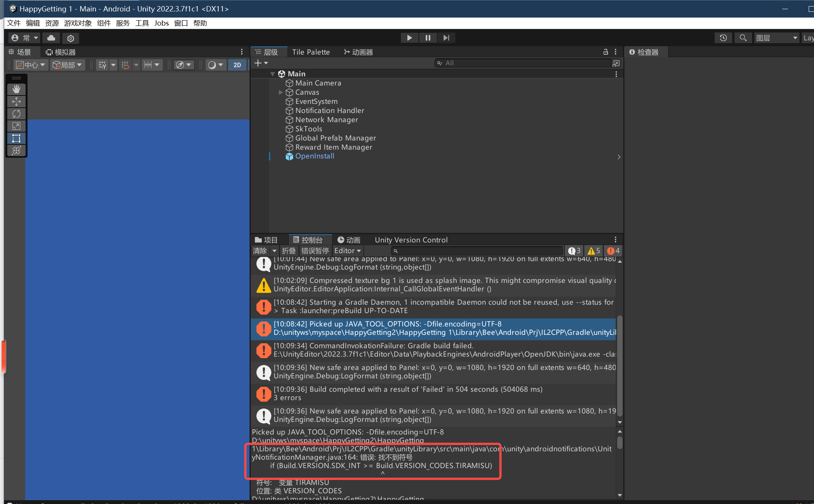
Task: Select the Move tool
Action: 16,102
